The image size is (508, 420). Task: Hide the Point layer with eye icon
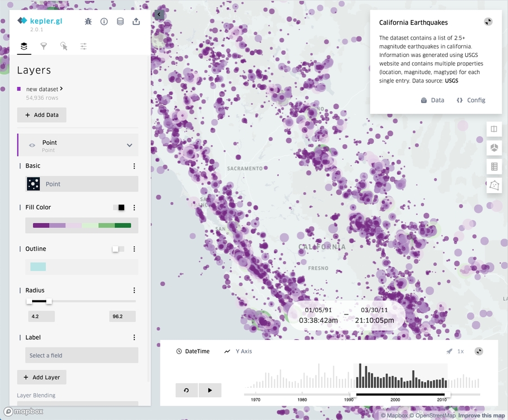coord(32,145)
